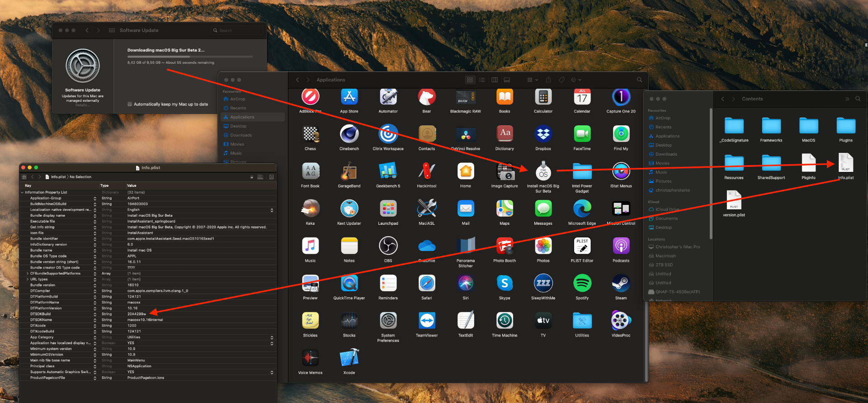The width and height of the screenshot is (868, 403).
Task: Share from the Applications window toolbar
Action: point(548,80)
